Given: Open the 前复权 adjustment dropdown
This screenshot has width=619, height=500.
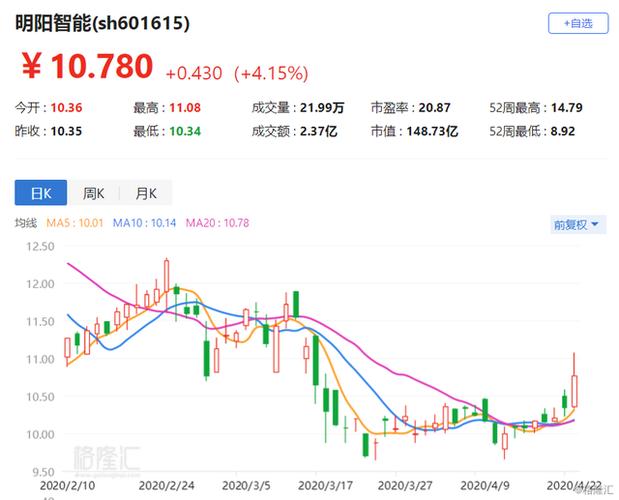Looking at the screenshot, I should point(578,225).
